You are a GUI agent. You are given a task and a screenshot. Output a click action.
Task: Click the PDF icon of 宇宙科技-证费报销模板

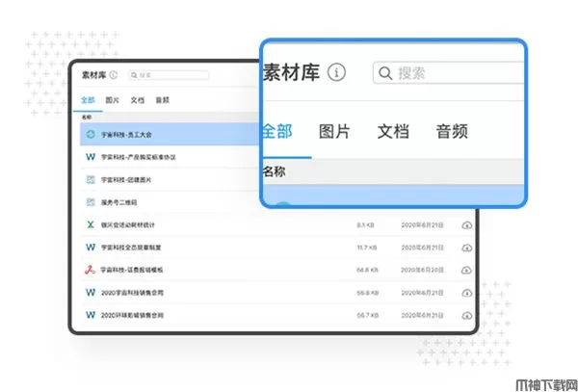90,271
